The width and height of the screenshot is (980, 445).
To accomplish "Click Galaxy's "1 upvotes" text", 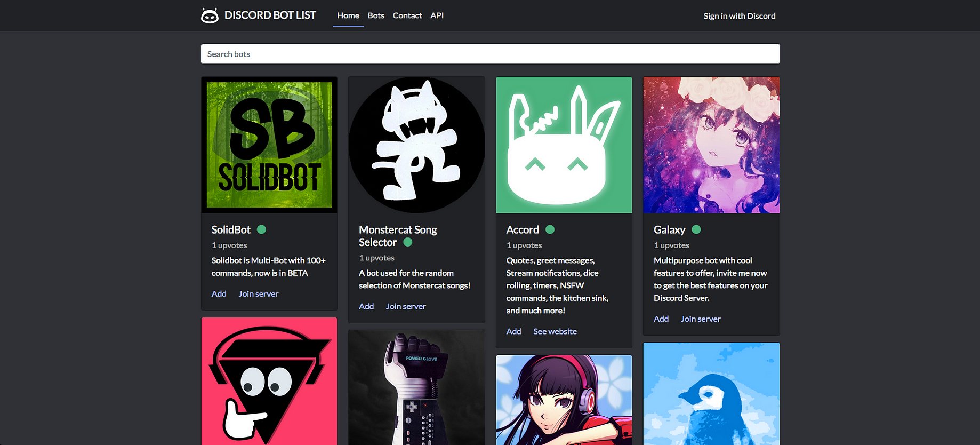I will coord(672,245).
